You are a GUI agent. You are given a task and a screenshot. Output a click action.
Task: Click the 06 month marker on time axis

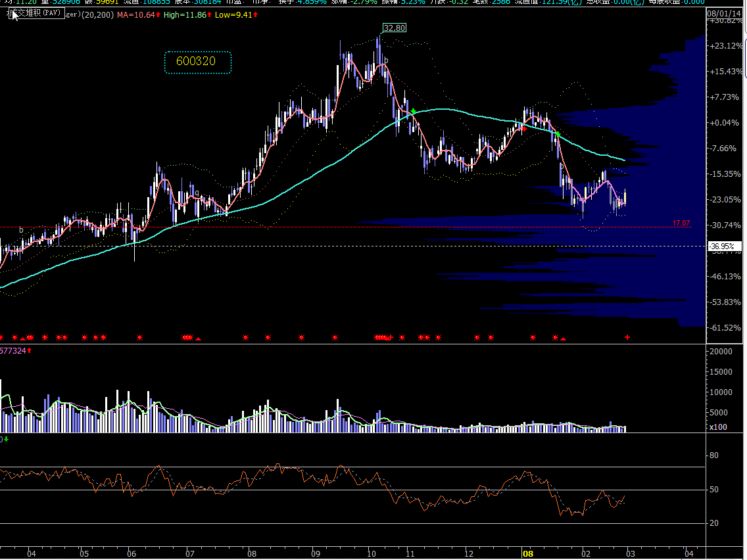coord(132,554)
